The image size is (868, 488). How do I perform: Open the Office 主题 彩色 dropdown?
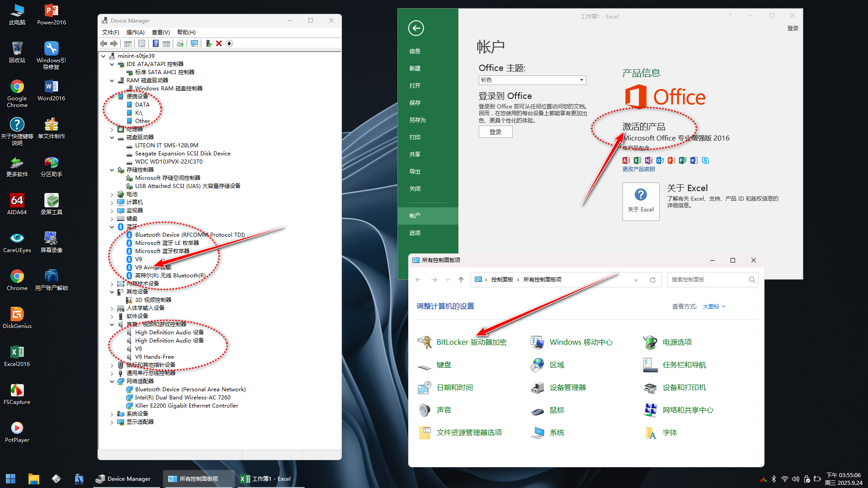point(532,80)
